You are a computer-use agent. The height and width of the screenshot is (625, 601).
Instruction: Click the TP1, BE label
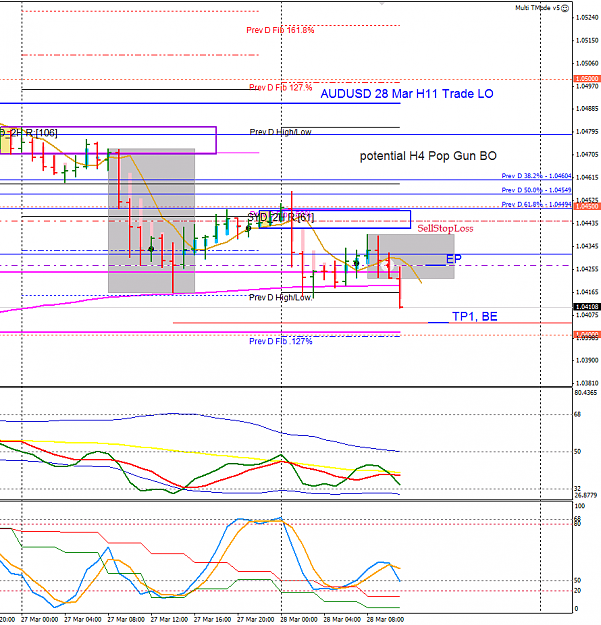coord(475,316)
